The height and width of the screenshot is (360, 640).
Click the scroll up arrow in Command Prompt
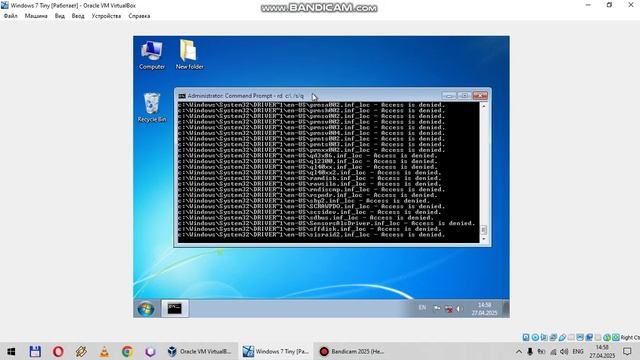[484, 106]
